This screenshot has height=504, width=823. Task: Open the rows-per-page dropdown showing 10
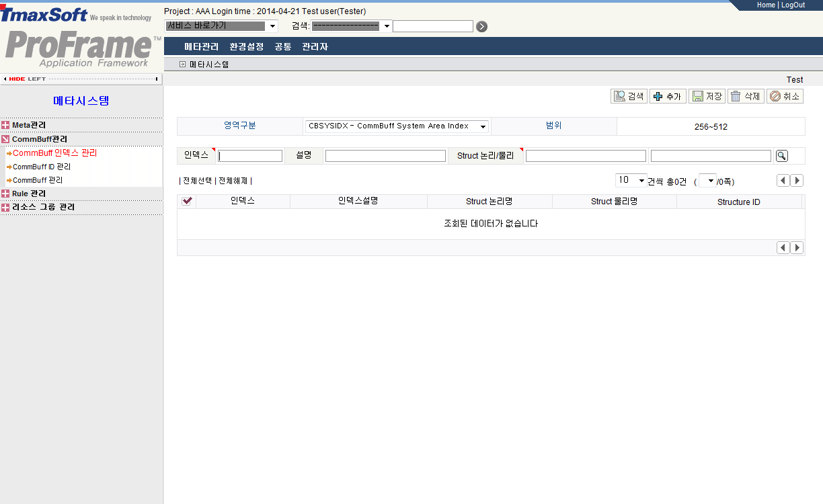tap(631, 180)
